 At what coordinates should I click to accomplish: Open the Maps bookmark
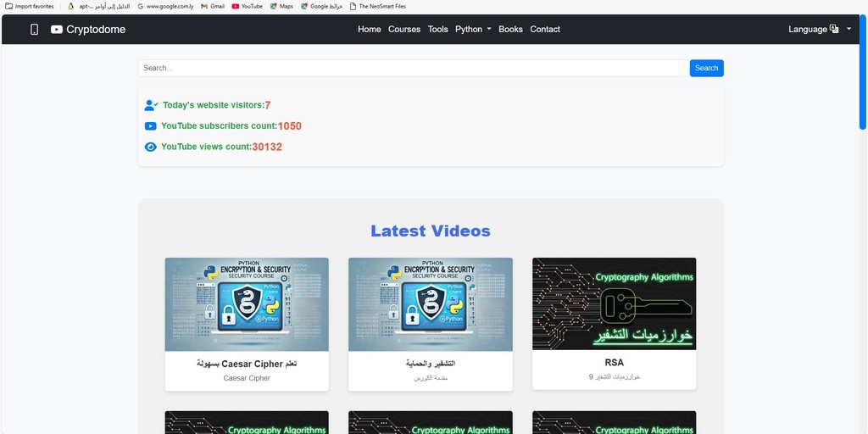[281, 7]
